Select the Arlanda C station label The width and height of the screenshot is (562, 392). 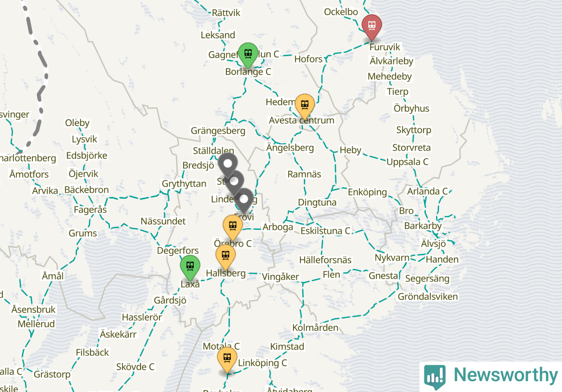click(428, 191)
